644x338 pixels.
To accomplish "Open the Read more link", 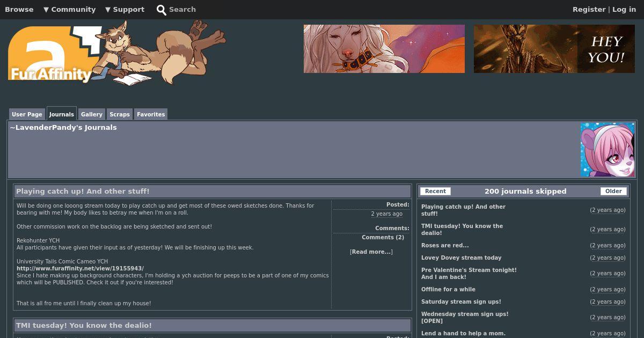I will click(371, 252).
